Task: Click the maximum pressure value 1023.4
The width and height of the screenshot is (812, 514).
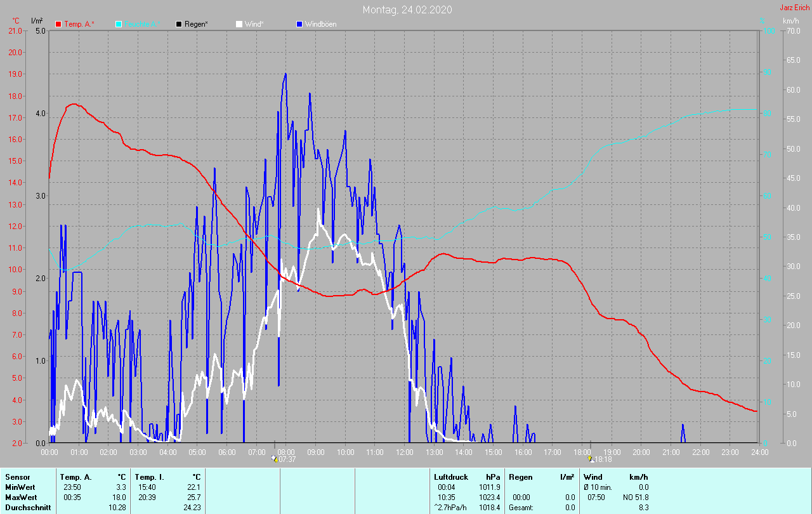Action: point(490,498)
